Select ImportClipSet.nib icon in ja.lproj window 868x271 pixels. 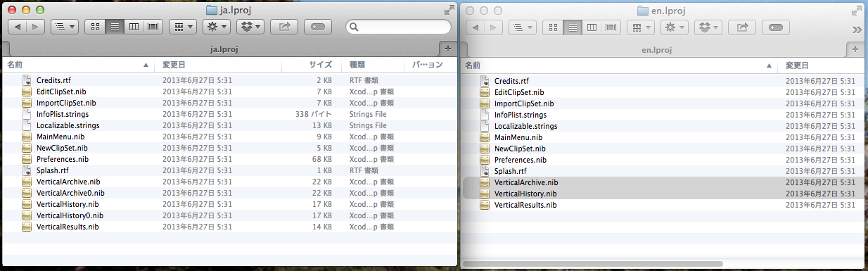27,103
